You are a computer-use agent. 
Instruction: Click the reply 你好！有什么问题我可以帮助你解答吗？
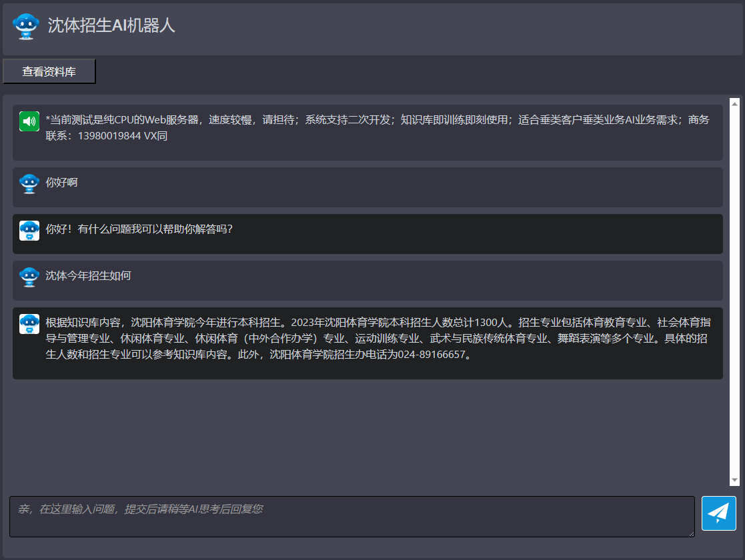tap(139, 229)
